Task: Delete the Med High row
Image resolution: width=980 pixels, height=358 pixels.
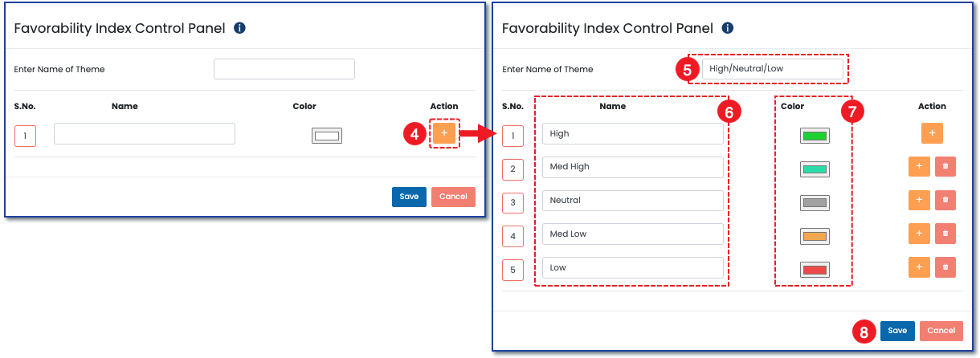Action: [945, 167]
